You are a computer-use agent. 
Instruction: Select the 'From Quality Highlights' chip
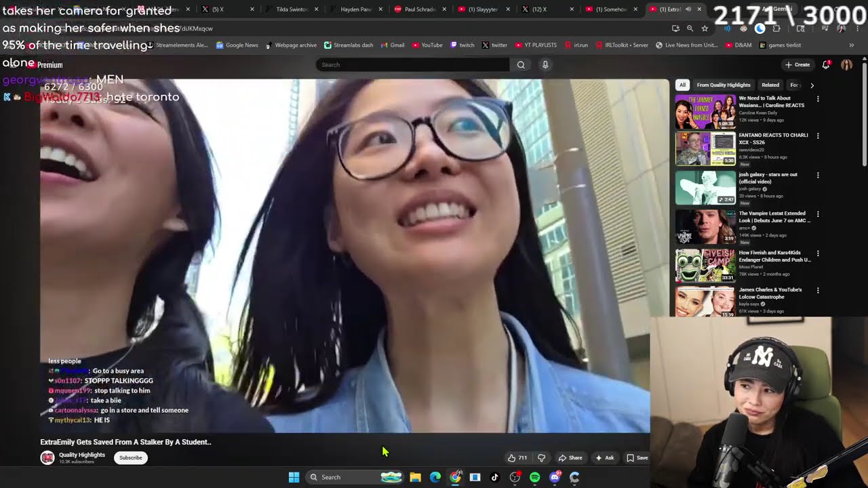[x=724, y=85]
